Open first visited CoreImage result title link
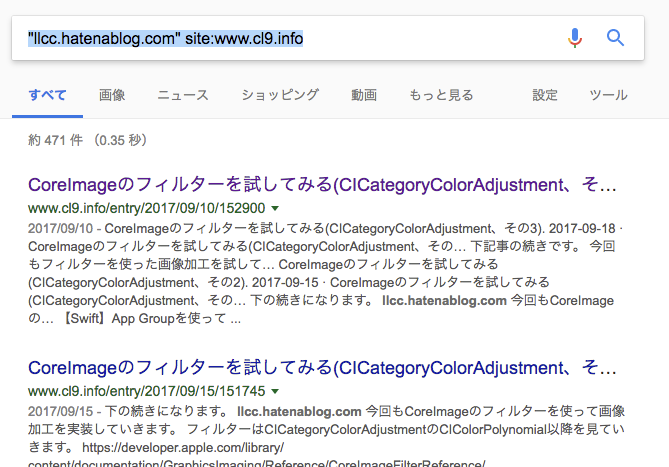This screenshot has width=669, height=467. pyautogui.click(x=322, y=185)
